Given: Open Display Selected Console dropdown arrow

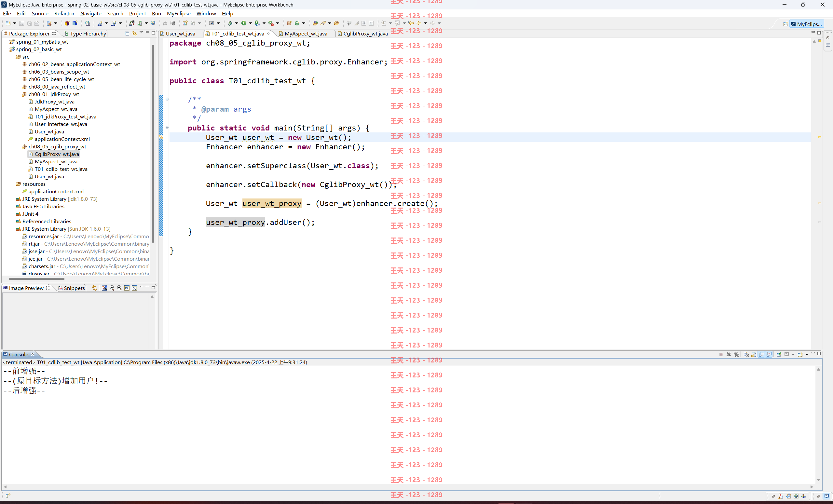Looking at the screenshot, I should pyautogui.click(x=793, y=354).
